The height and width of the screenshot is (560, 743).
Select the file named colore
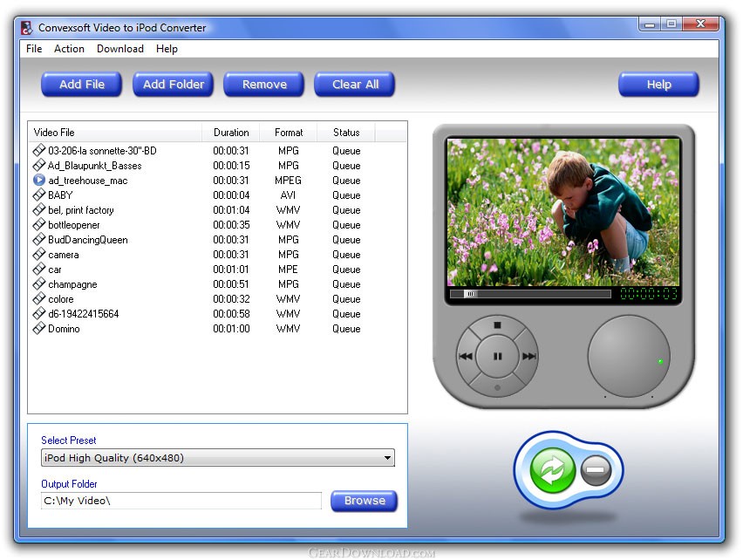tap(61, 299)
